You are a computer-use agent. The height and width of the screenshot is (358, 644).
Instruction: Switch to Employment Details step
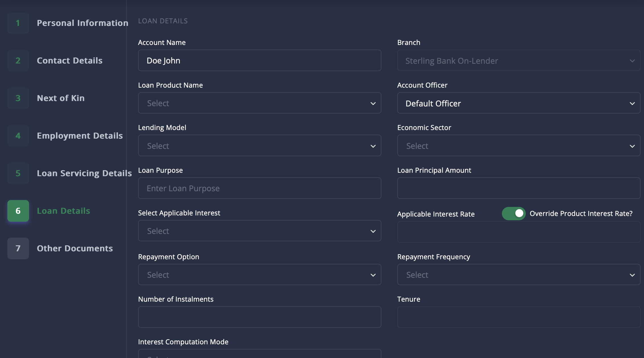click(80, 136)
